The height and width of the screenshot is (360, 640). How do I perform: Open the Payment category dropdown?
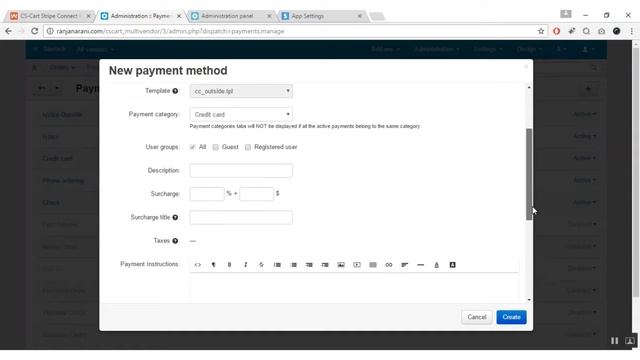pyautogui.click(x=241, y=114)
